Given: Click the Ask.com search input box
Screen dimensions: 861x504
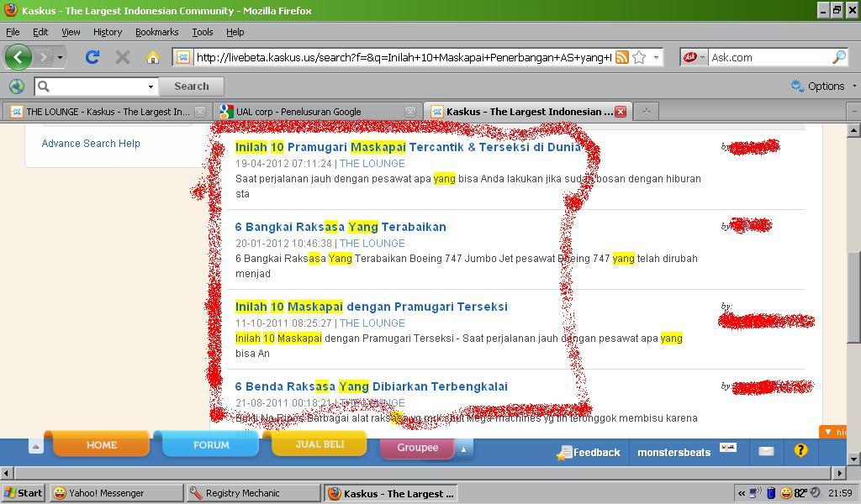Looking at the screenshot, I should pos(770,57).
